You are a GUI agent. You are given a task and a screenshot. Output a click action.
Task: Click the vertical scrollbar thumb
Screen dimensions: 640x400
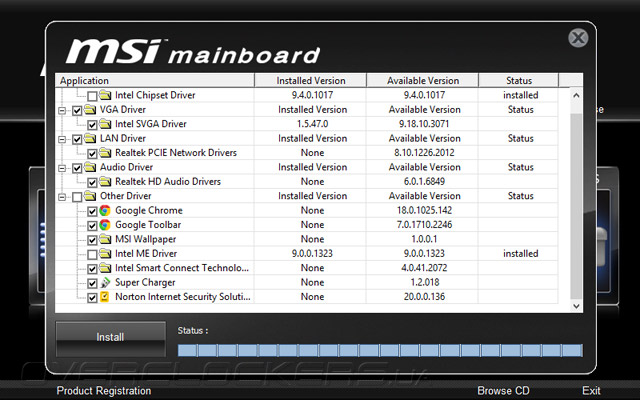[x=576, y=206]
